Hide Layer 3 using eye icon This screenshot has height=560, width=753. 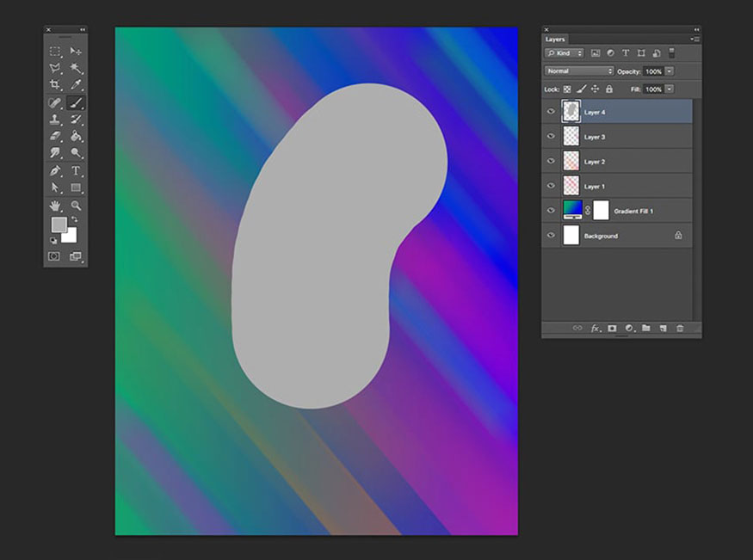tap(551, 136)
